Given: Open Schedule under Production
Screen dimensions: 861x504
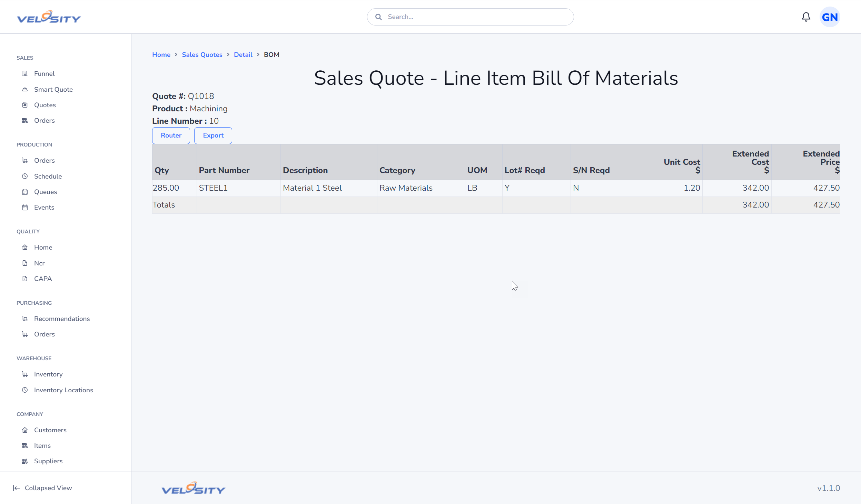Looking at the screenshot, I should pyautogui.click(x=48, y=176).
